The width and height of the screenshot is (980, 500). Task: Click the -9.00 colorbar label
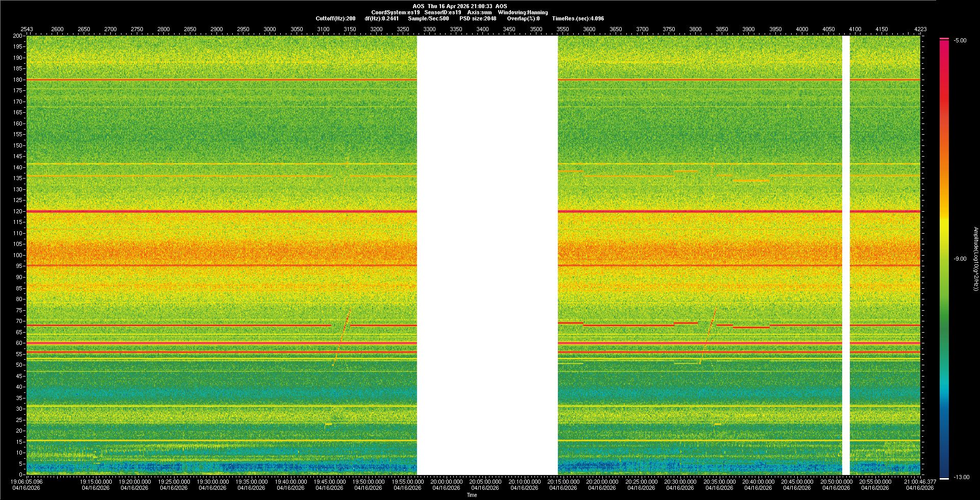960,259
